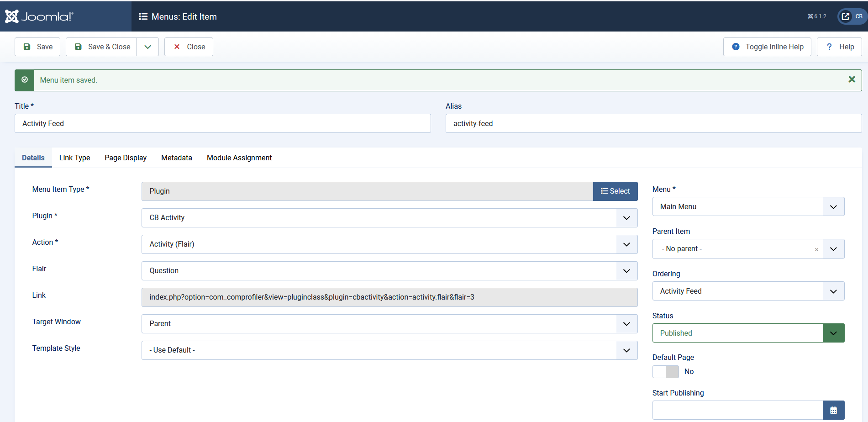Click the Save & Close button
868x422 pixels.
pos(101,47)
